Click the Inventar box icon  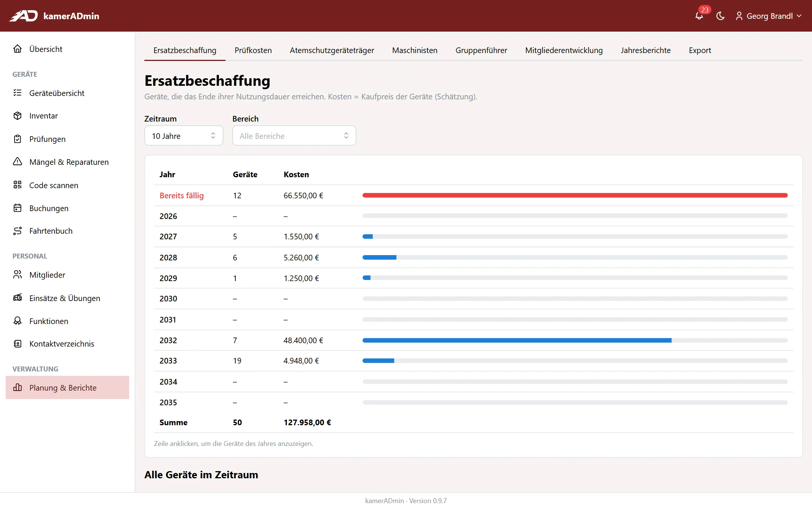pyautogui.click(x=17, y=116)
